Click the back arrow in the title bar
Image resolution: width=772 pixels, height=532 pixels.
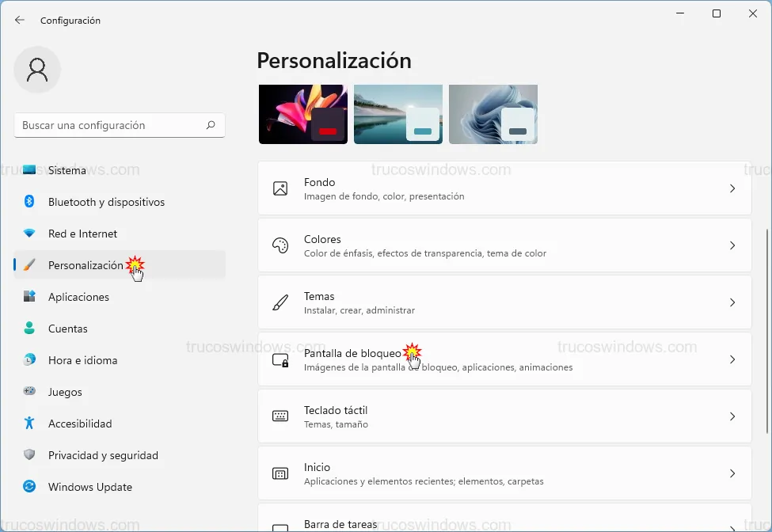pos(20,20)
